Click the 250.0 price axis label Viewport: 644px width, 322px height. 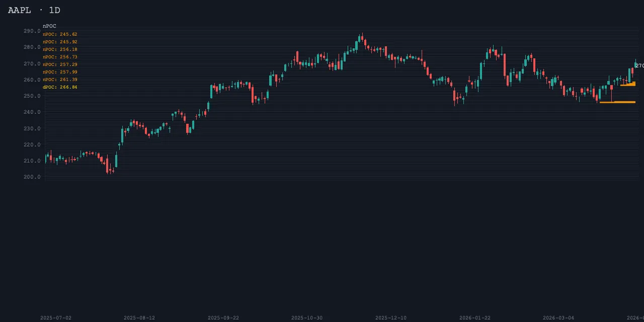point(32,96)
